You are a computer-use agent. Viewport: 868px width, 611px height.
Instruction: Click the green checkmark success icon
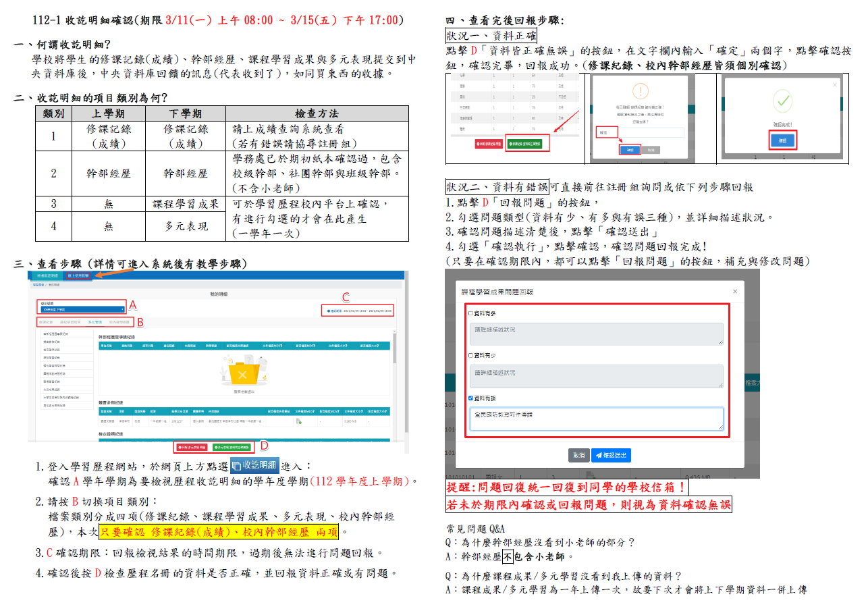coord(783,102)
